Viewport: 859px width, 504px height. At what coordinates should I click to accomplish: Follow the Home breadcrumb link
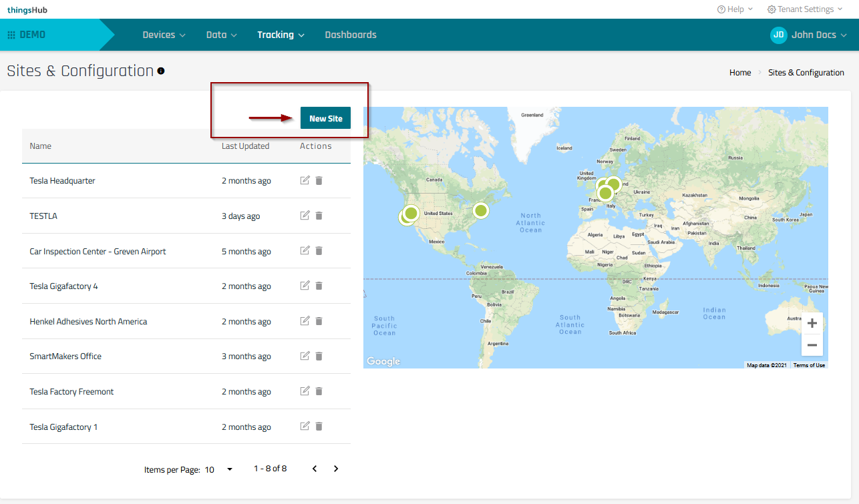coord(740,73)
